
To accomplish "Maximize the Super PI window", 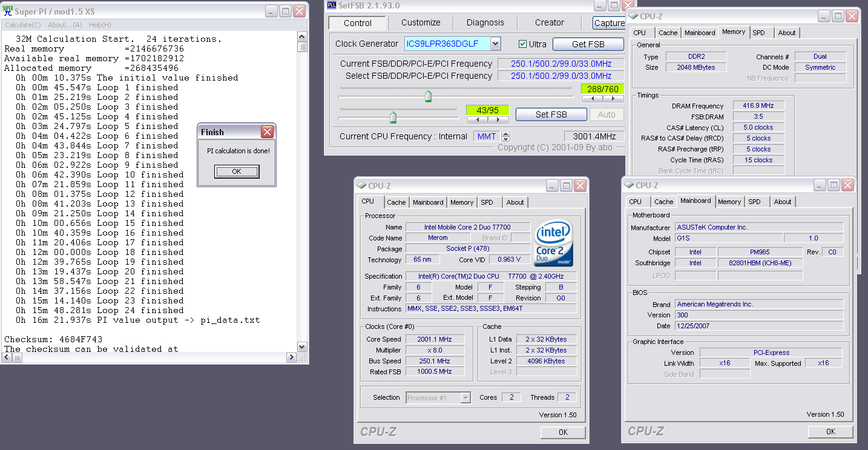I will pyautogui.click(x=285, y=12).
